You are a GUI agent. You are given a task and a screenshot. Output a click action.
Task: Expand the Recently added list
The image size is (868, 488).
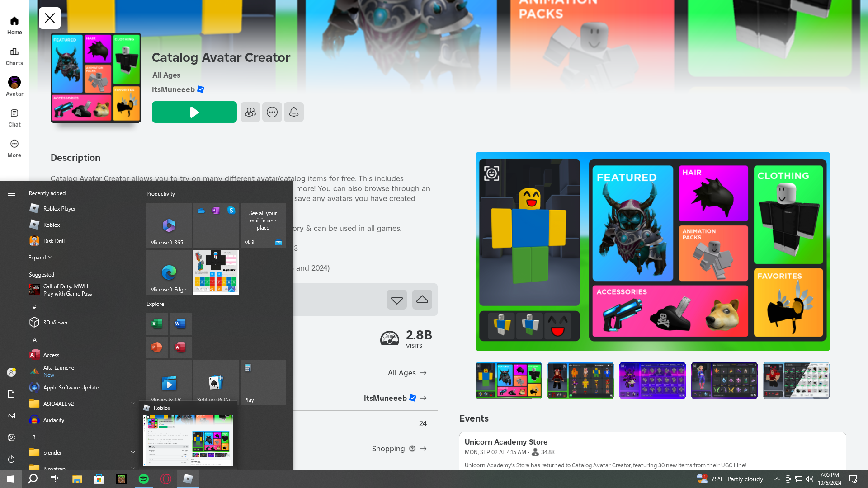coord(40,258)
